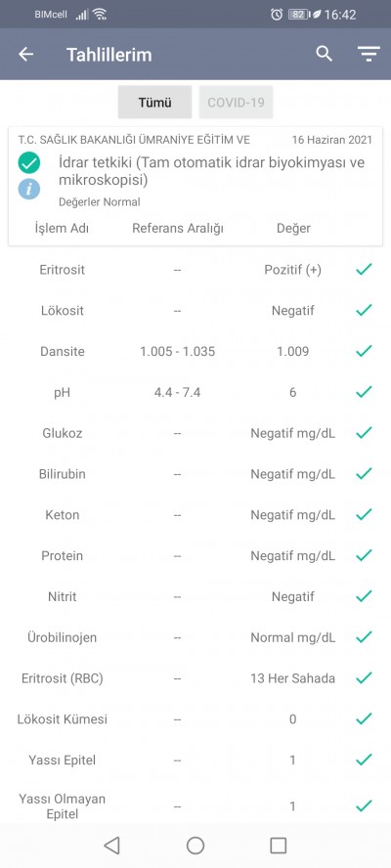Tap the back arrow in the header

click(26, 55)
